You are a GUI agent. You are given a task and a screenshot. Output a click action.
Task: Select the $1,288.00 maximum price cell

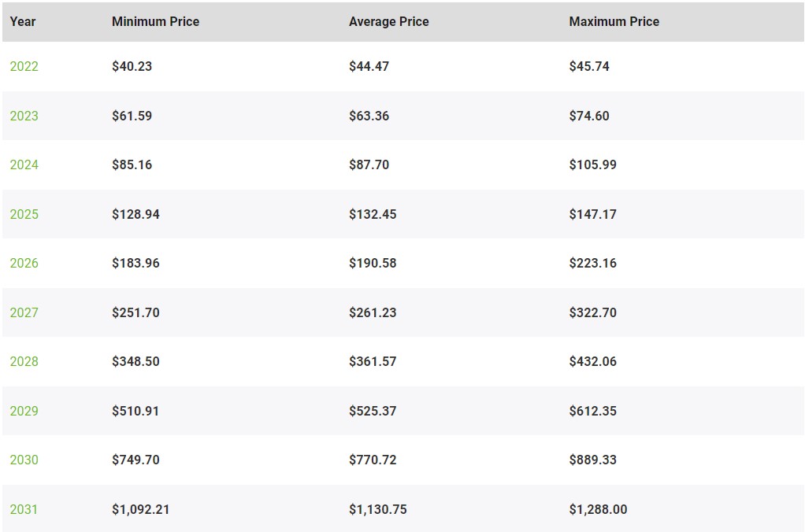598,509
